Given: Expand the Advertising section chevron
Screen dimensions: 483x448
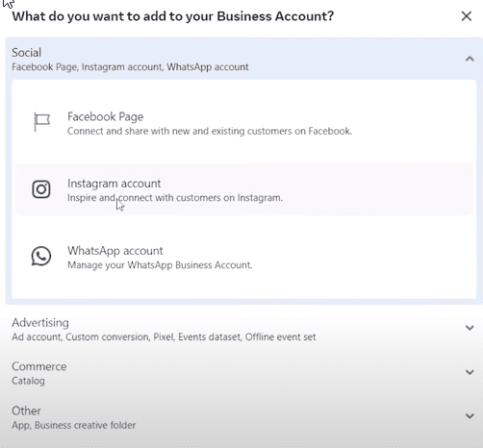Looking at the screenshot, I should tap(470, 328).
